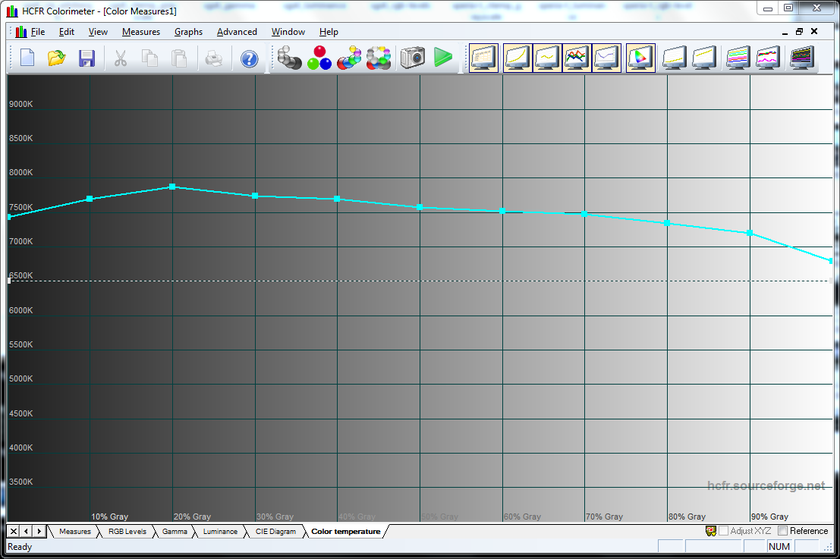Measure primary colors with RGB spheres icon

319,59
